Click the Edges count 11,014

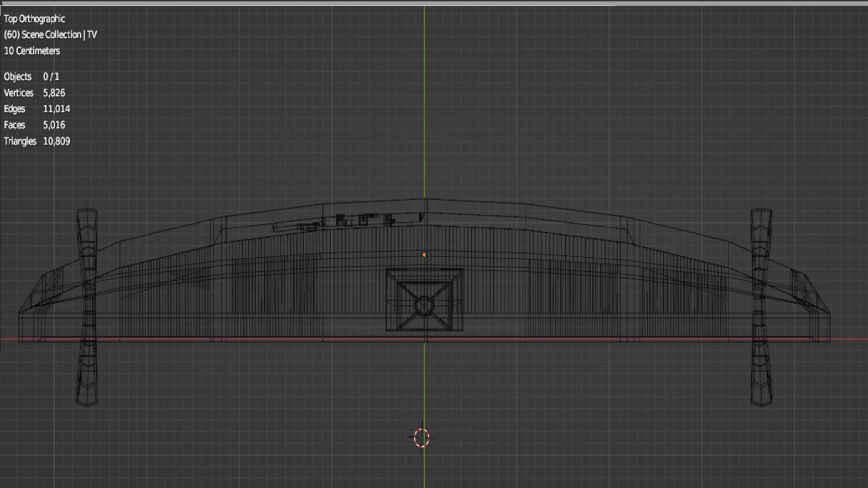[x=56, y=109]
